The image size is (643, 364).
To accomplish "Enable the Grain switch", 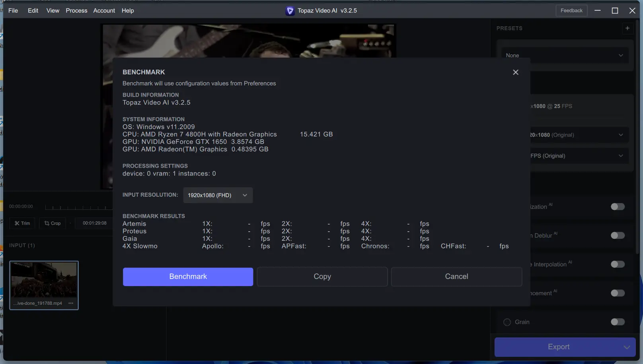I will pyautogui.click(x=618, y=322).
